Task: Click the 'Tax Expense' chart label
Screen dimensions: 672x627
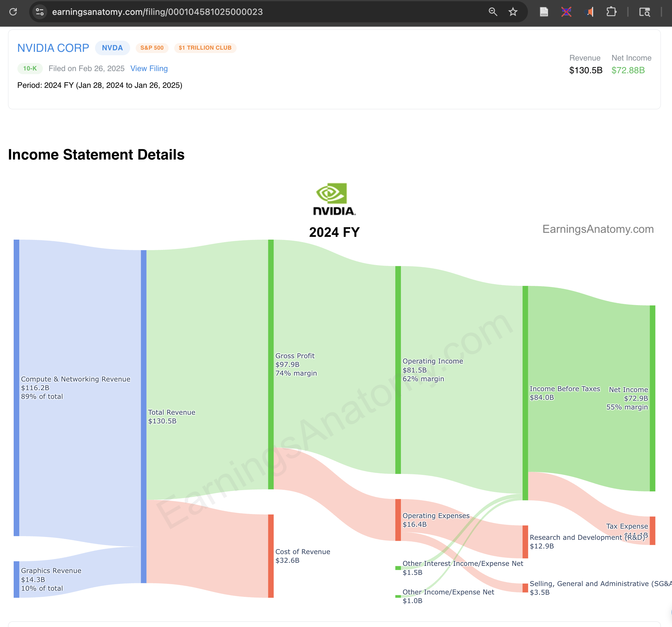Action: coord(627,526)
